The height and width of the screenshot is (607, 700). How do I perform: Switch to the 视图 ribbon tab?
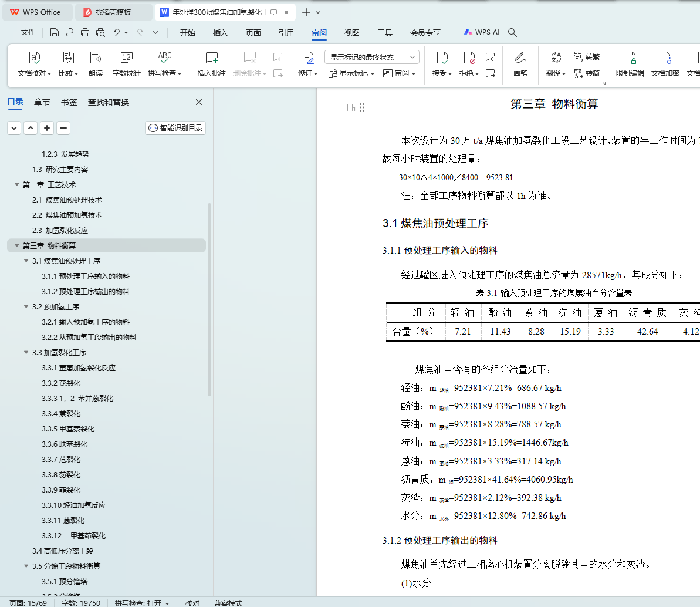click(352, 33)
